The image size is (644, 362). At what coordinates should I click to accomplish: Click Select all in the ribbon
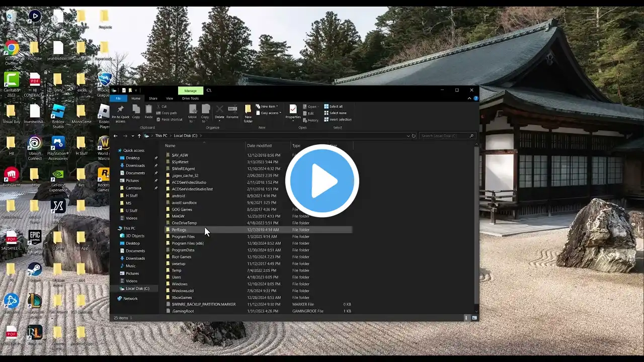336,107
